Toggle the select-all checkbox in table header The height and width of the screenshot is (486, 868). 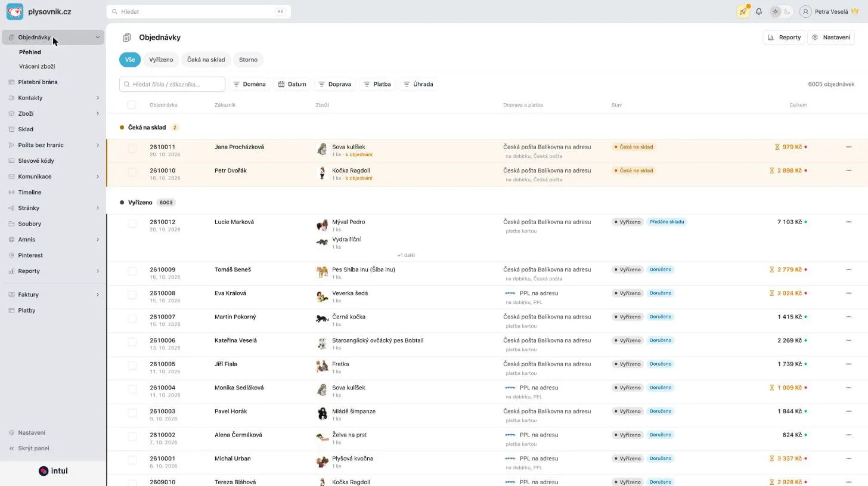(x=132, y=105)
